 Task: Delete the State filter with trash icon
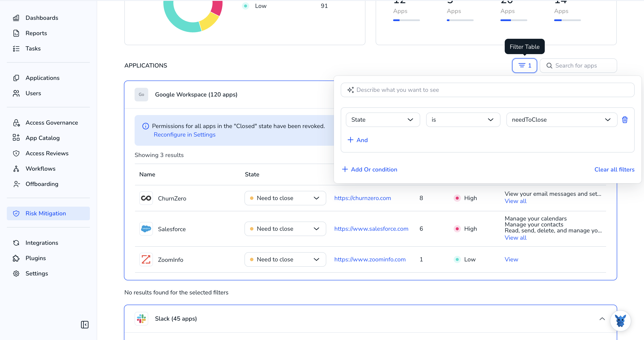[625, 120]
